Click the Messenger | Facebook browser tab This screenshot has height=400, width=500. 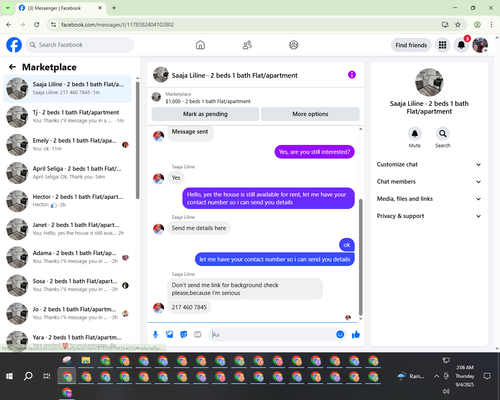(60, 8)
